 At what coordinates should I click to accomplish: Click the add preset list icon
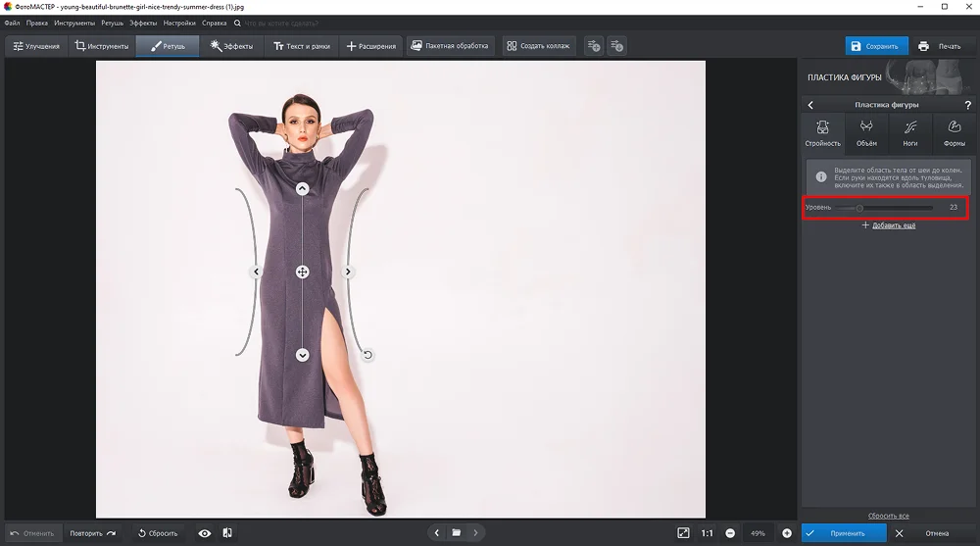click(594, 46)
